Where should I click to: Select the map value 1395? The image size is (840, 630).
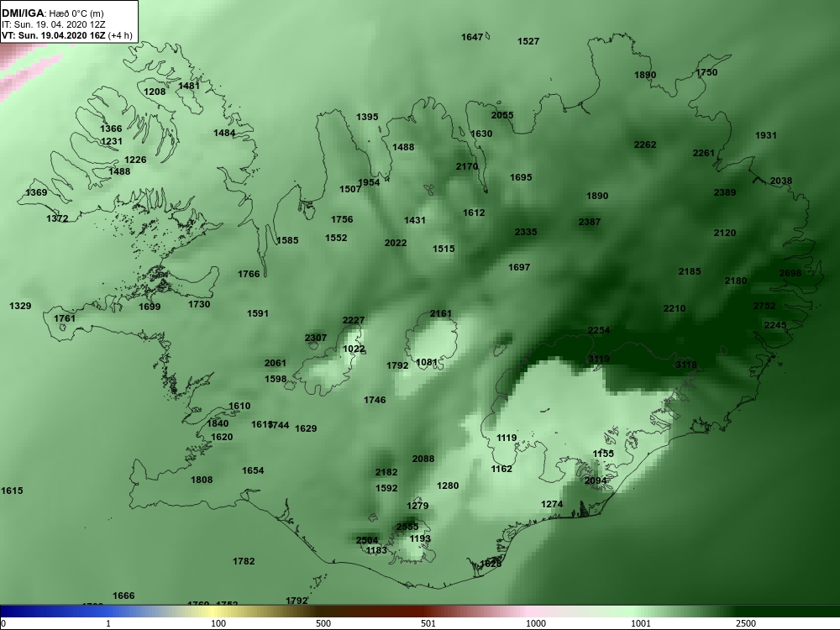coord(367,117)
